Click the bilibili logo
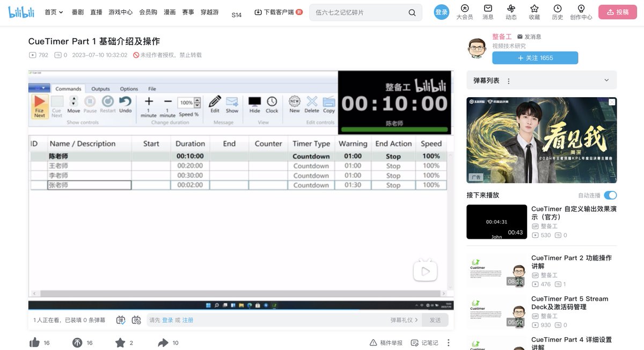 (21, 12)
